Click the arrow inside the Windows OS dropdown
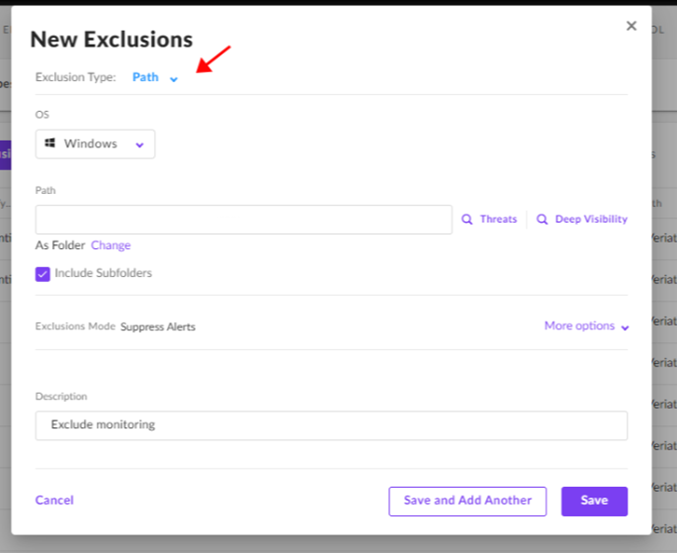This screenshot has height=553, width=677. [139, 145]
